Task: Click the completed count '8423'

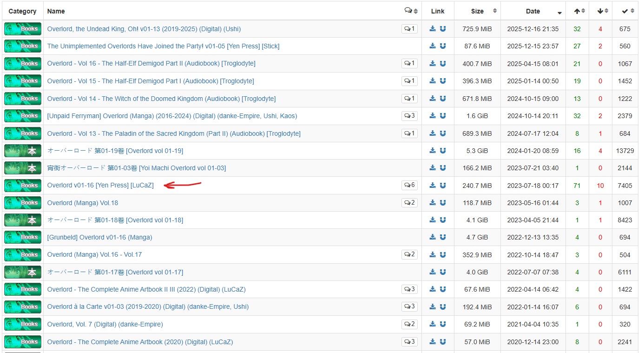Action: point(625,220)
